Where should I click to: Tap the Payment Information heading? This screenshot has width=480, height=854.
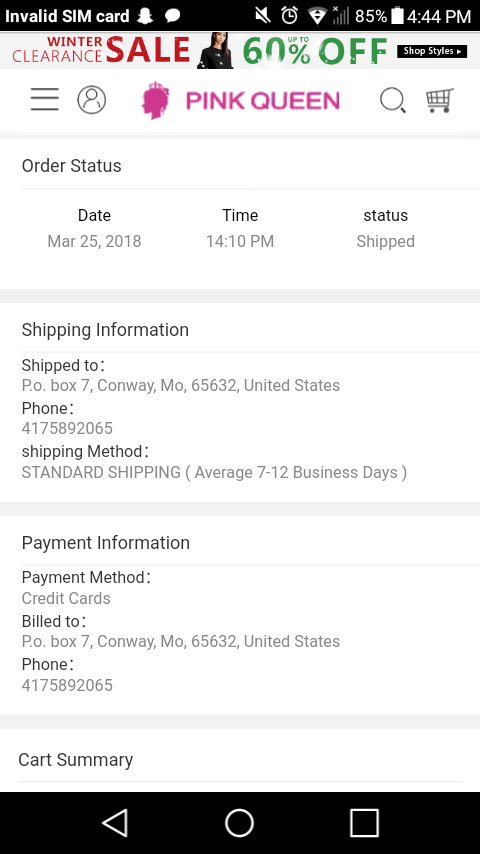[106, 542]
